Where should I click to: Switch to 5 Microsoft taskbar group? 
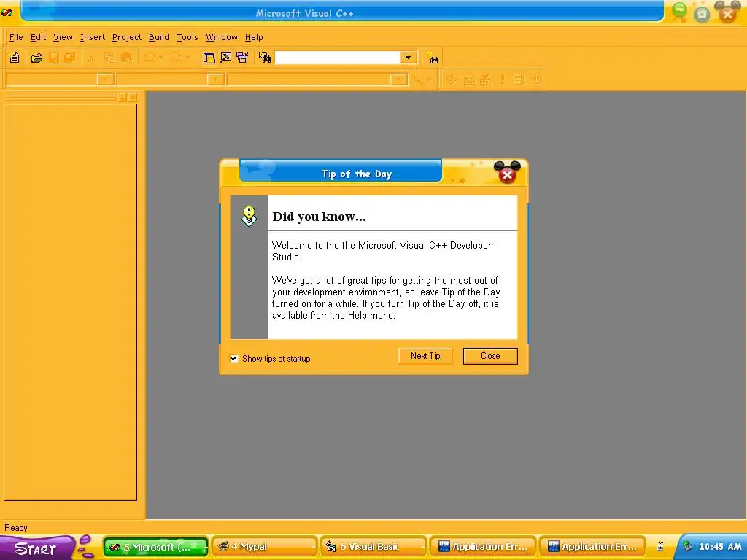[x=155, y=547]
